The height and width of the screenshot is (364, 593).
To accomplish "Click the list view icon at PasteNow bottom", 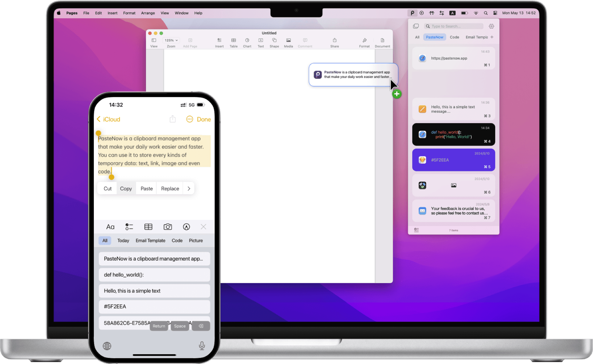I will (416, 230).
